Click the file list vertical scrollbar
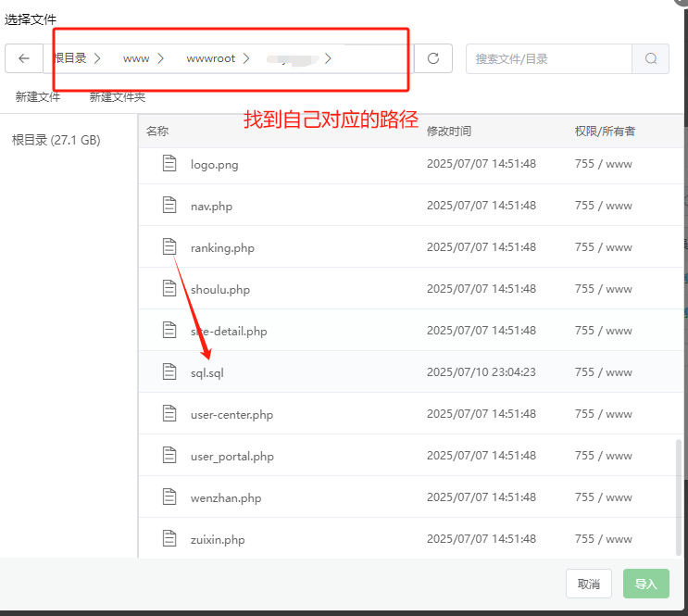The height and width of the screenshot is (616, 688). click(679, 497)
